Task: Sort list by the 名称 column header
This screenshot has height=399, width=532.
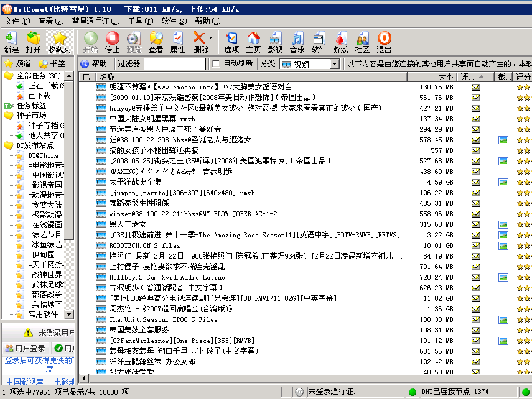Action: 252,76
